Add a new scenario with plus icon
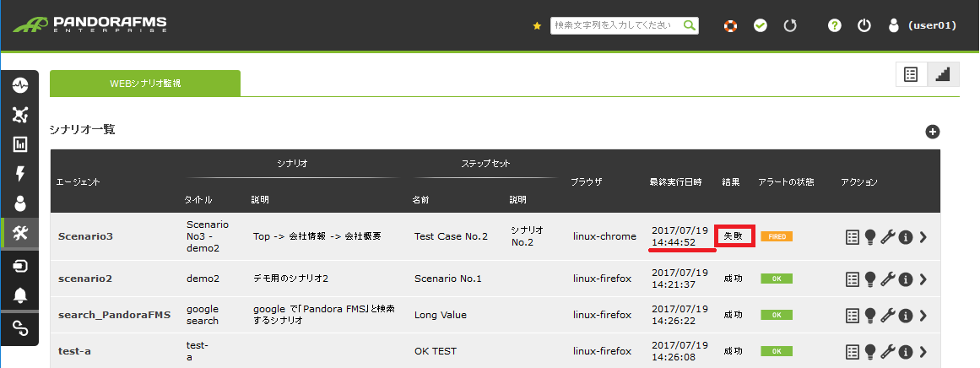Screen dimensions: 980x368 click(x=933, y=132)
